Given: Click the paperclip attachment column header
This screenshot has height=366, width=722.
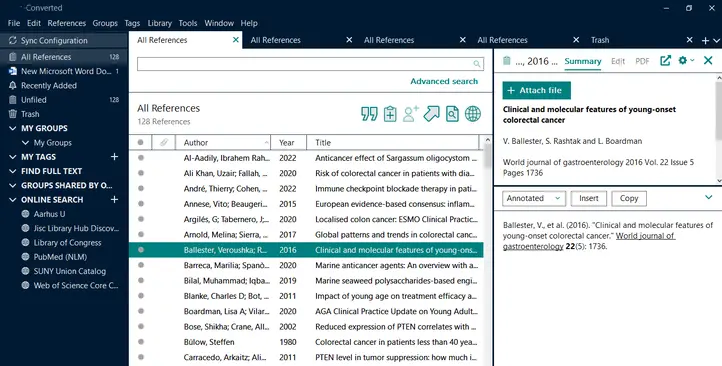Looking at the screenshot, I should (x=163, y=142).
